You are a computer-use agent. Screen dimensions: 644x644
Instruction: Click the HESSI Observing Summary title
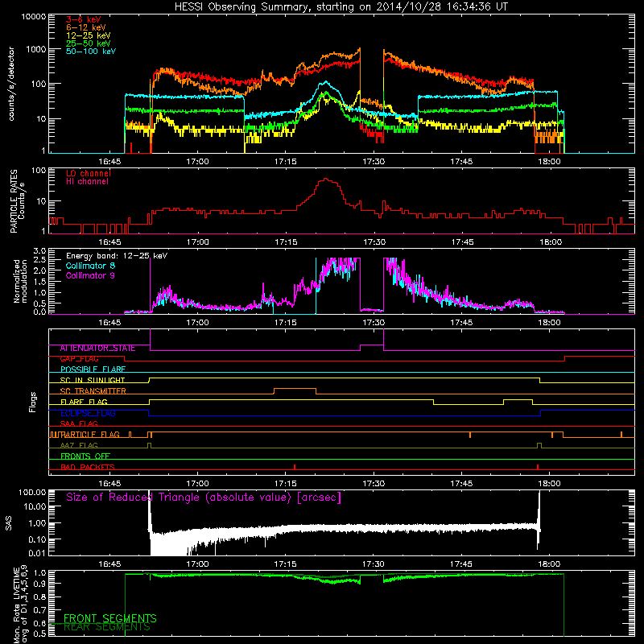point(341,7)
